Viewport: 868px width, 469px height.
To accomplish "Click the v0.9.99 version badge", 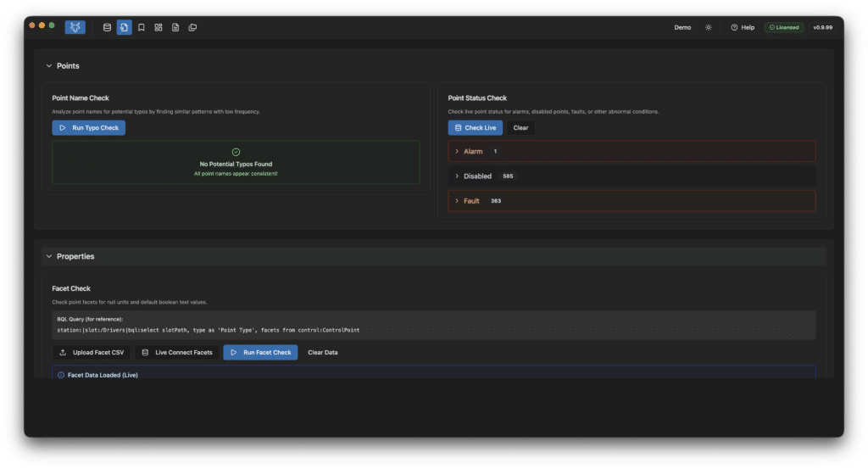I will [822, 27].
